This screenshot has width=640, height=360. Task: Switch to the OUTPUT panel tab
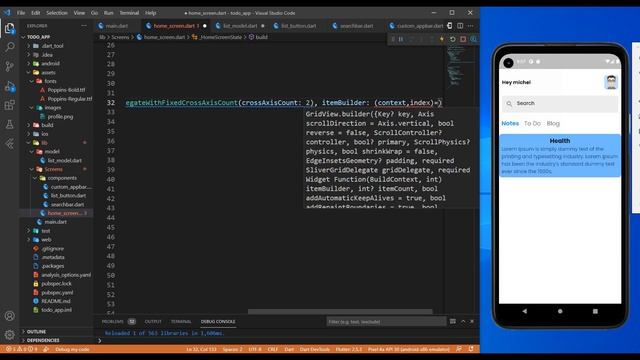pyautogui.click(x=153, y=322)
